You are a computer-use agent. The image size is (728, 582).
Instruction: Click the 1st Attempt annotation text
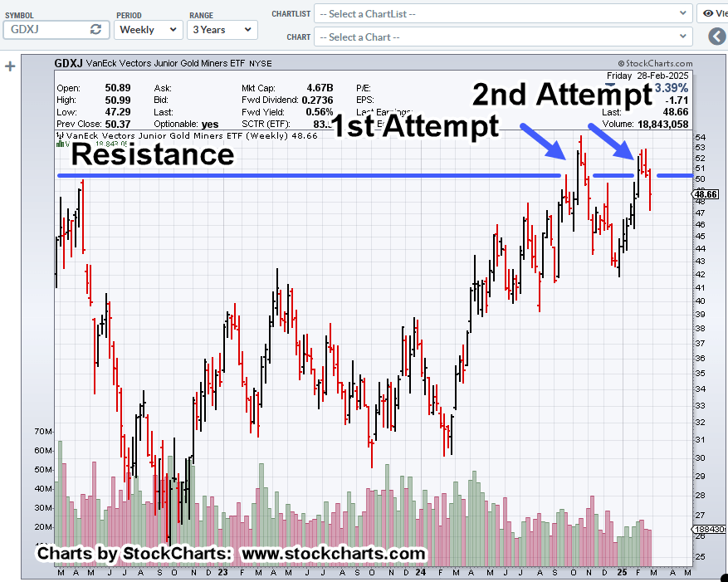tap(415, 125)
